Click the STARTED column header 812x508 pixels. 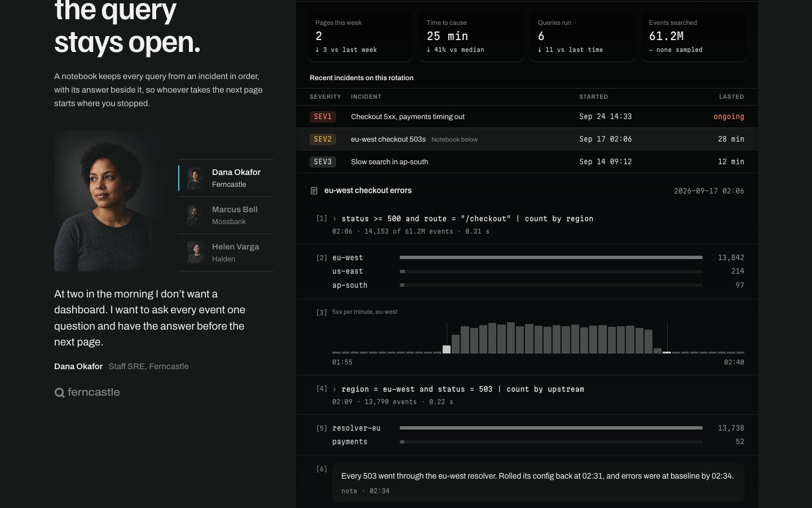[593, 97]
